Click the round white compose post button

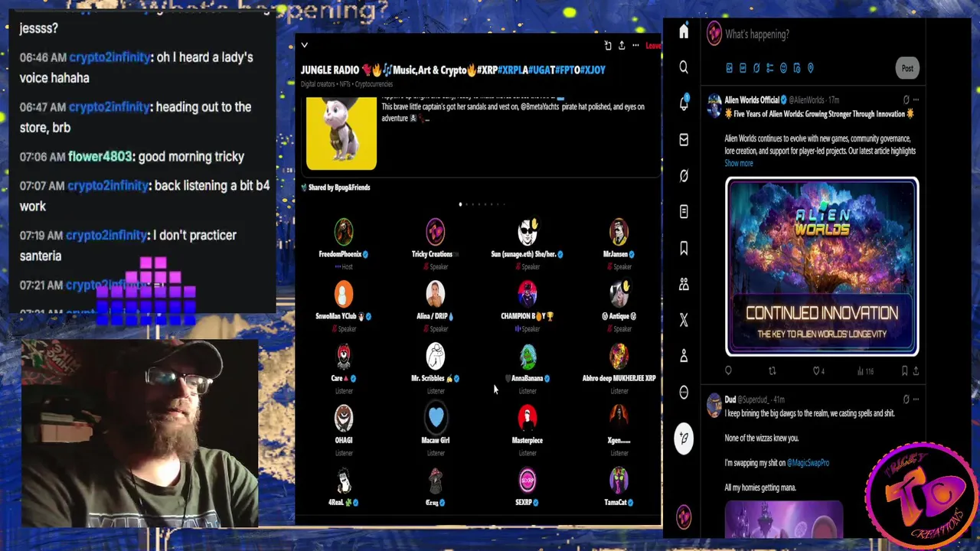click(684, 439)
